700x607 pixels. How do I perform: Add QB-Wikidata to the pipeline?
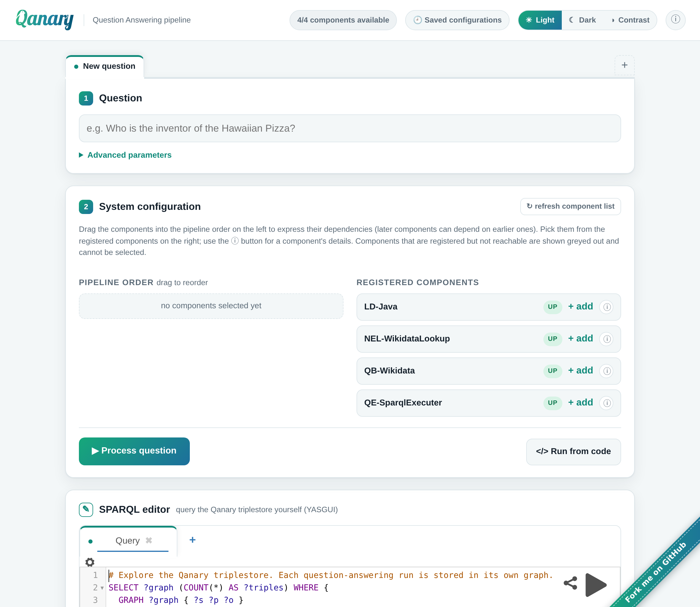pos(580,370)
